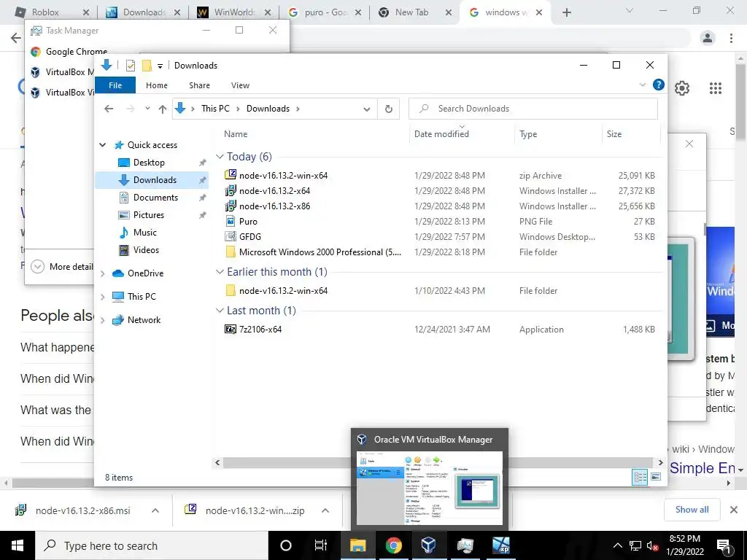Screen dimensions: 747x560
Task: Open the Share ribbon tab
Action: [x=199, y=85]
